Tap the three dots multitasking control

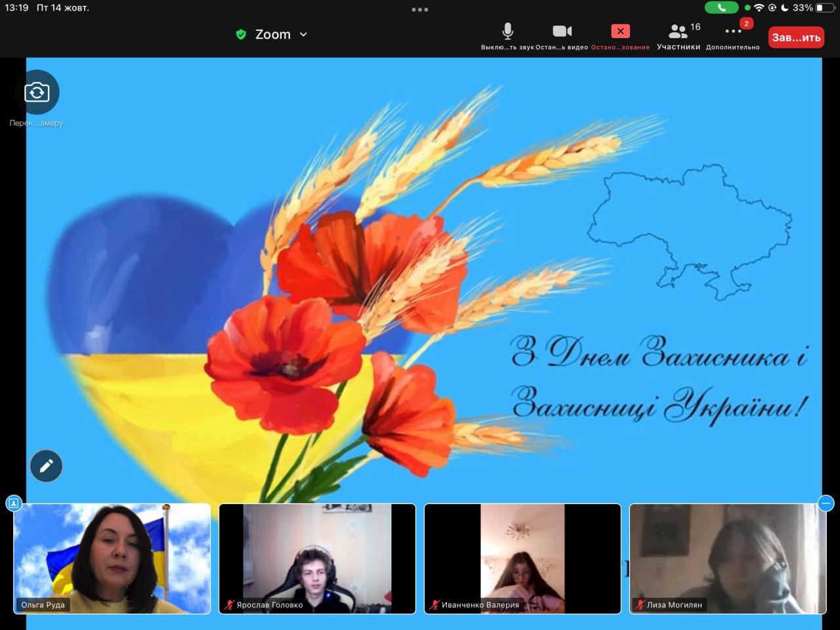tap(420, 10)
